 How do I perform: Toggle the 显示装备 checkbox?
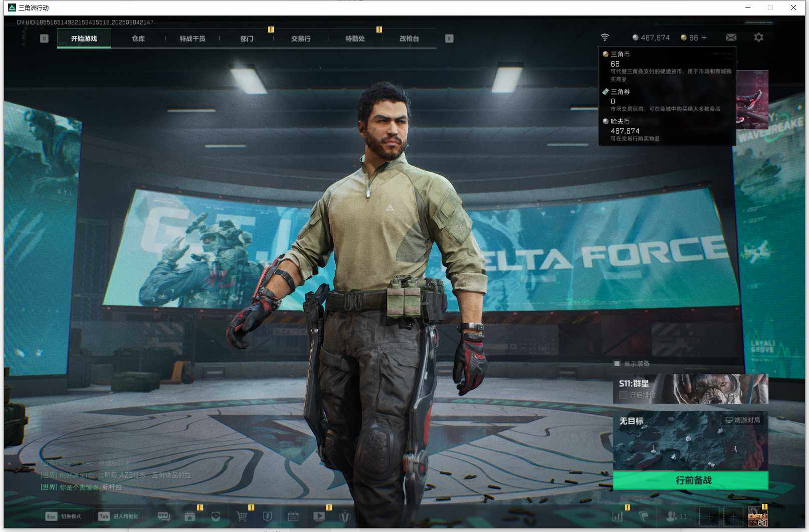click(617, 363)
